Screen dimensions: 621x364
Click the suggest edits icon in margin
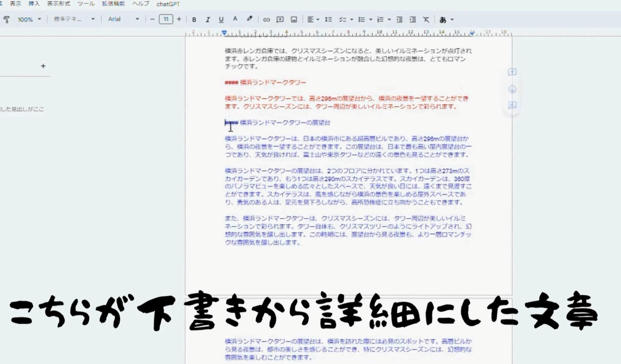click(513, 106)
